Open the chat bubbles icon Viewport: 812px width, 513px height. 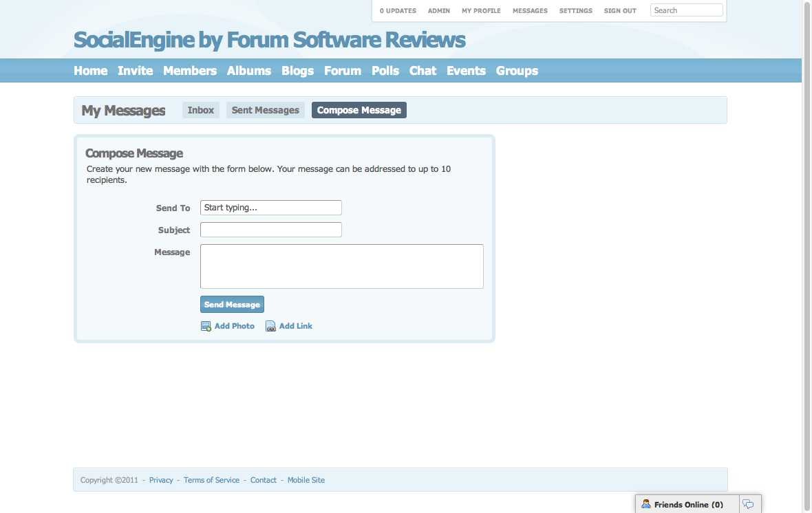(x=748, y=504)
